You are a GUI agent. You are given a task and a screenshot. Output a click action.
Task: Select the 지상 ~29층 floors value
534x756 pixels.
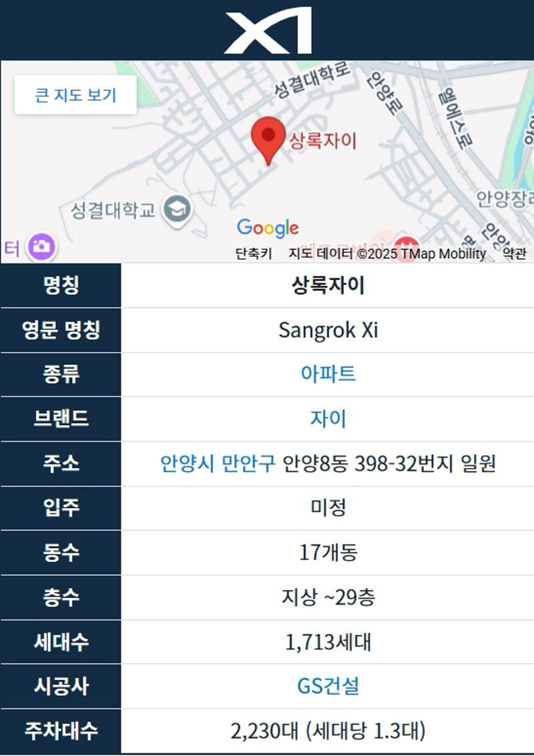click(x=328, y=597)
